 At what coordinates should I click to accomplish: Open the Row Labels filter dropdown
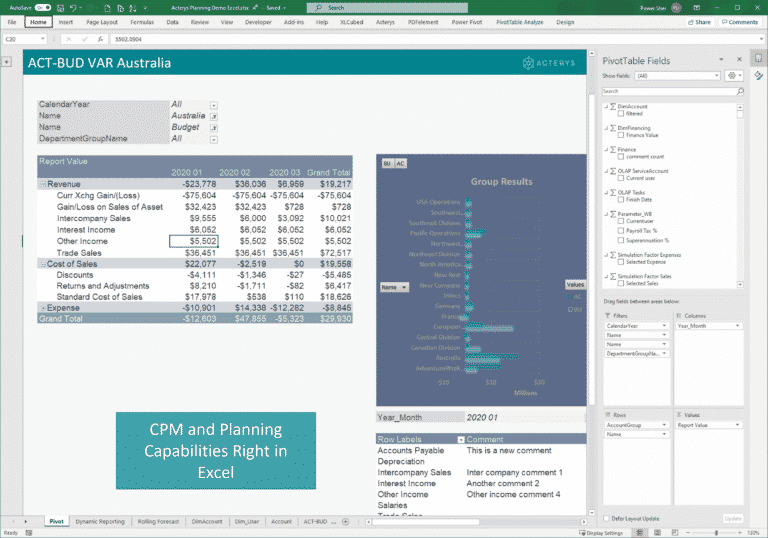[x=461, y=439]
